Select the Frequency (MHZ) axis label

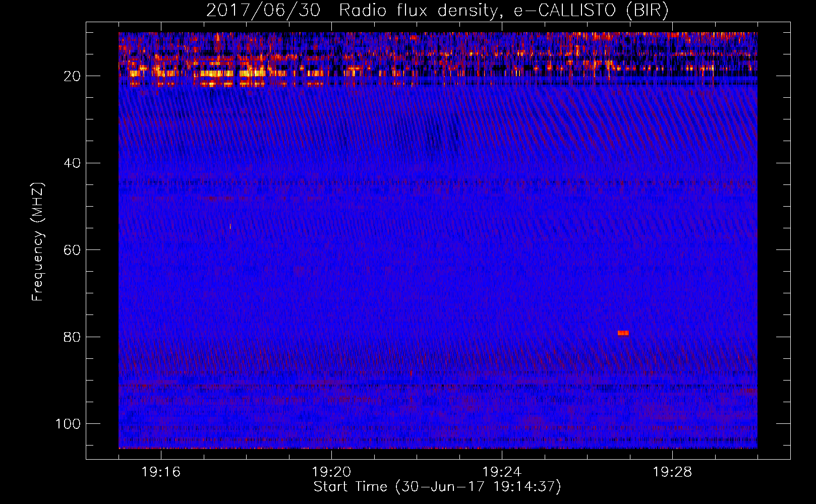tap(38, 242)
